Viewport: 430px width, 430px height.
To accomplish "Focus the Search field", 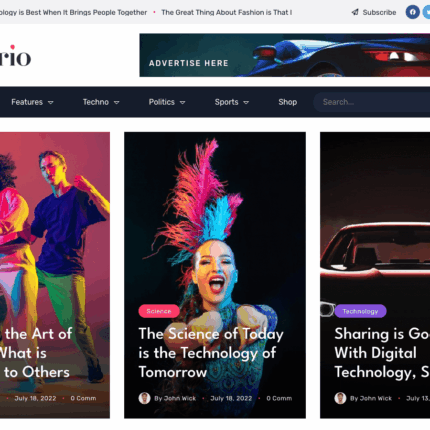I will (x=371, y=102).
